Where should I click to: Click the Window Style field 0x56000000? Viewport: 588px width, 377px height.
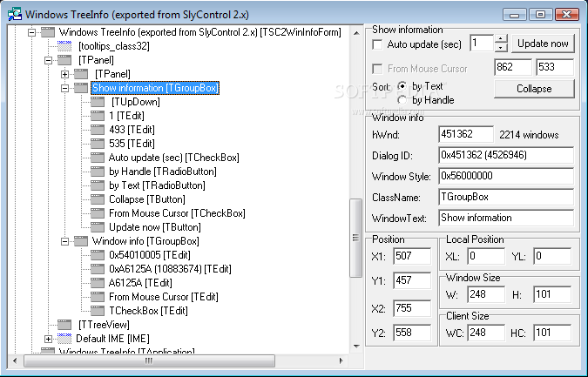click(x=506, y=176)
